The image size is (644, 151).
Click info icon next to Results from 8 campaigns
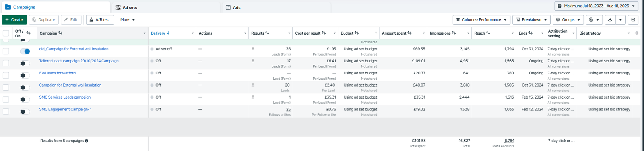click(87, 141)
